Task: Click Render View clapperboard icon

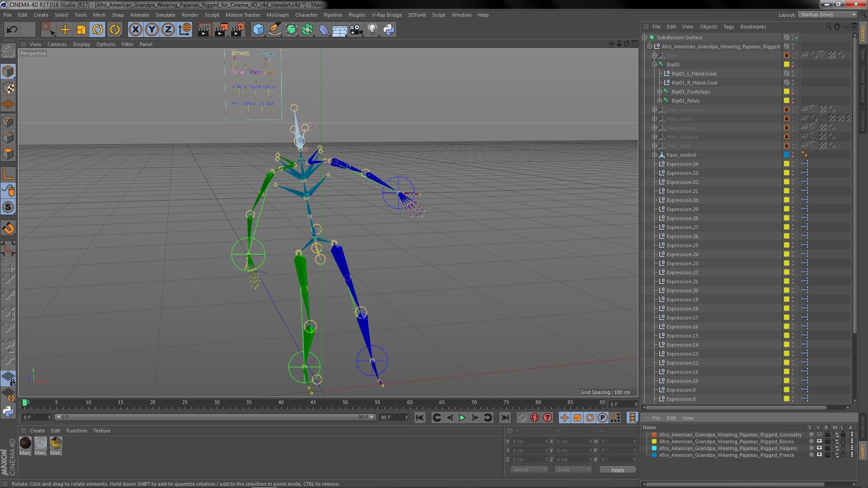Action: tap(204, 30)
